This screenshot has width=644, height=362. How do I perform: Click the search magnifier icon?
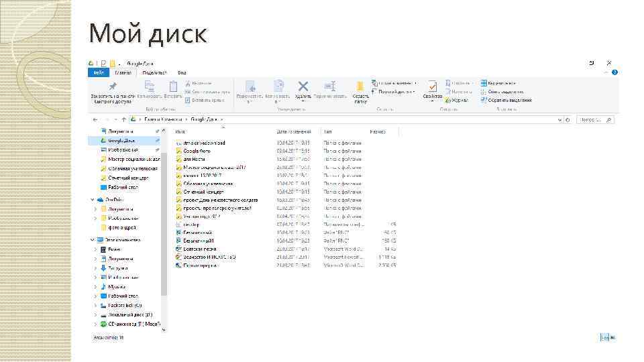608,120
